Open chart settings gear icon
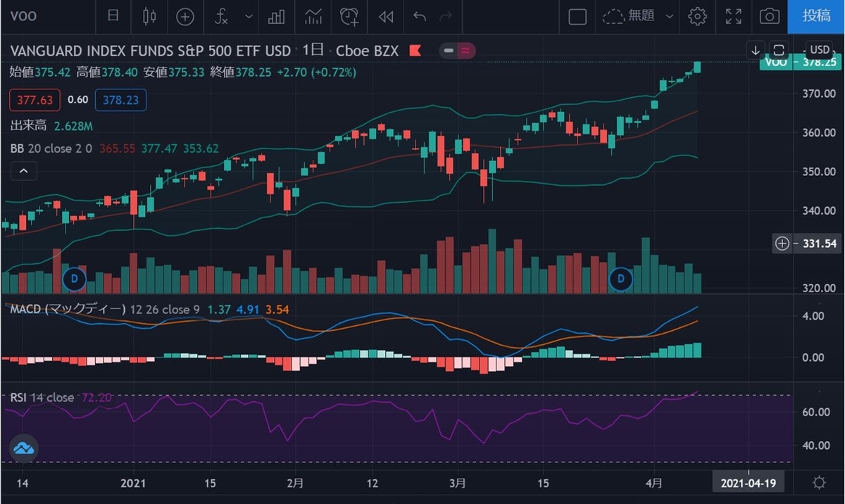This screenshot has height=504, width=845. coord(697,16)
